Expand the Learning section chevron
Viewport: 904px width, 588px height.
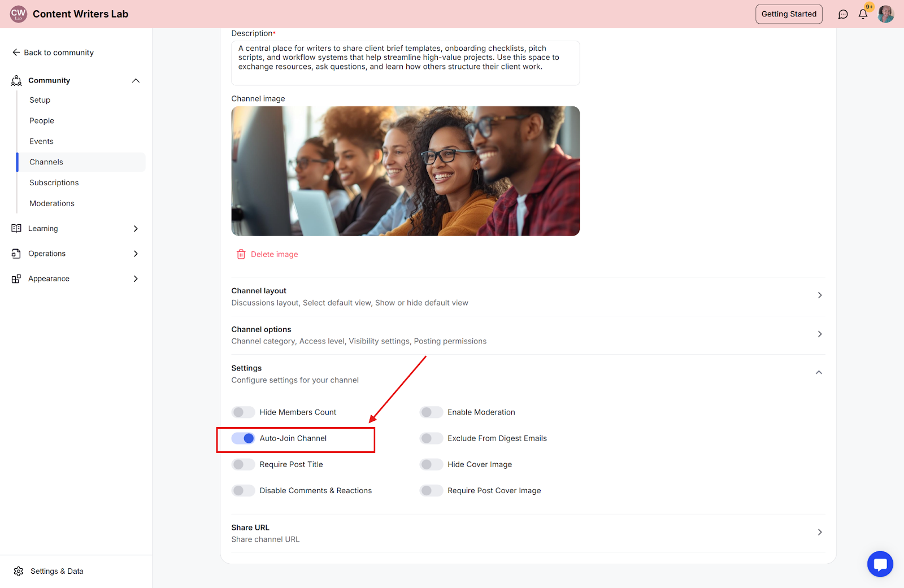pos(136,228)
